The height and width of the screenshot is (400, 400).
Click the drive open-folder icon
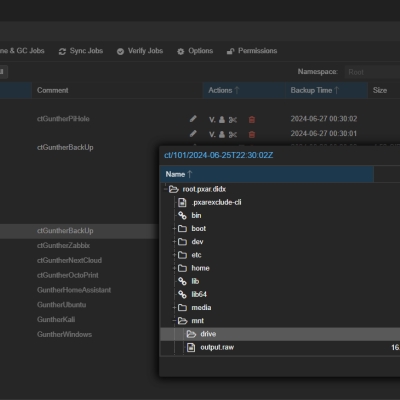coord(191,334)
